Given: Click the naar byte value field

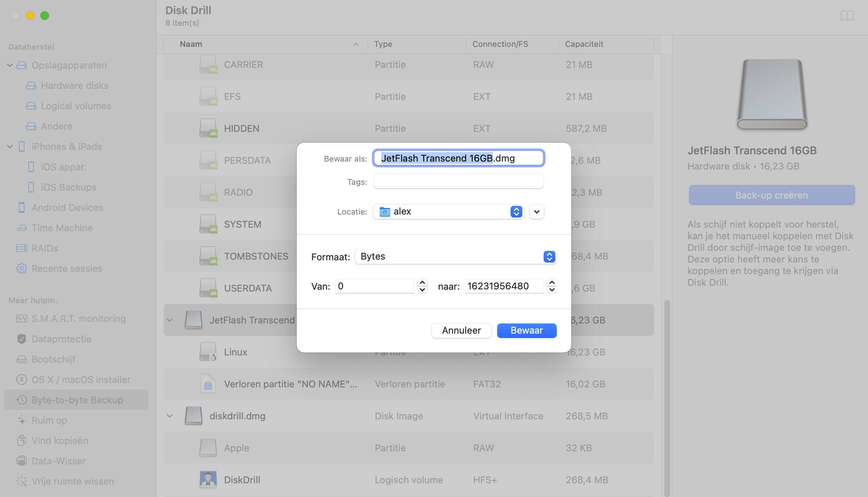Looking at the screenshot, I should pyautogui.click(x=504, y=286).
